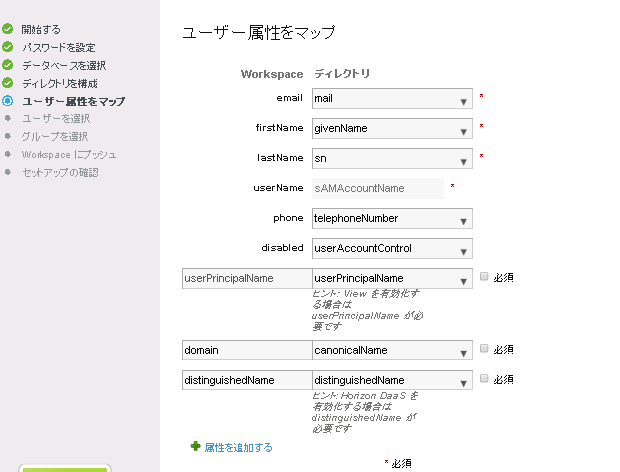Expand disabled dropdown showing userAccountControl
Screen dimensions: 620x472
(x=392, y=248)
